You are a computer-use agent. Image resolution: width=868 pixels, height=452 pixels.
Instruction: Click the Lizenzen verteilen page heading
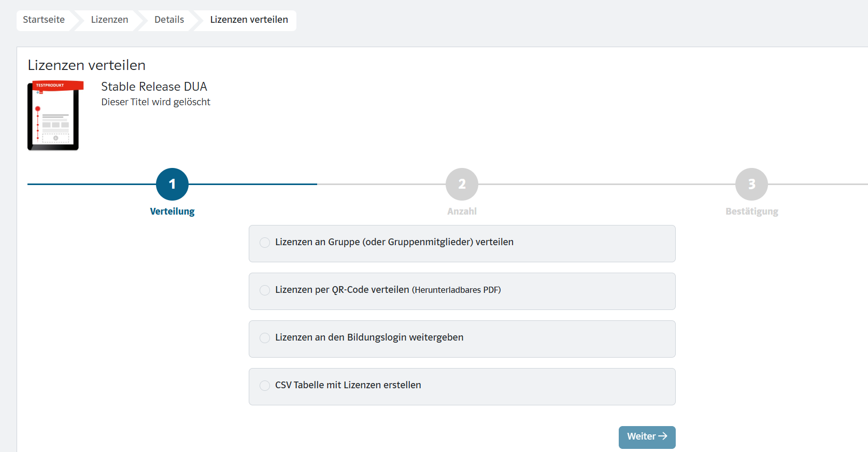tap(87, 65)
